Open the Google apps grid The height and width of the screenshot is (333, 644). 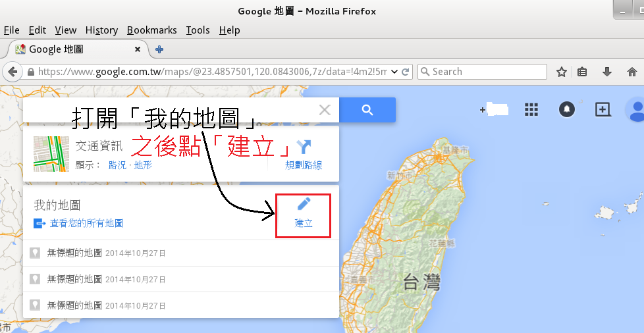[x=531, y=109]
